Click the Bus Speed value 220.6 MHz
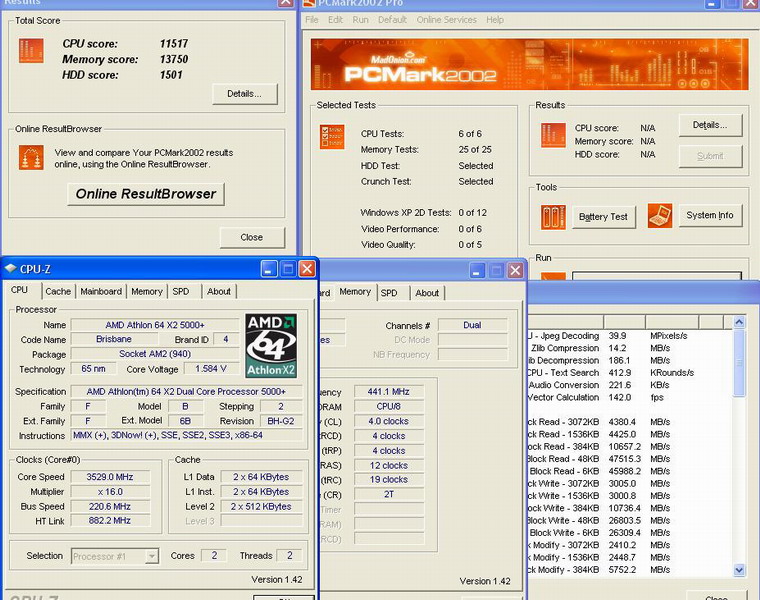 110,506
